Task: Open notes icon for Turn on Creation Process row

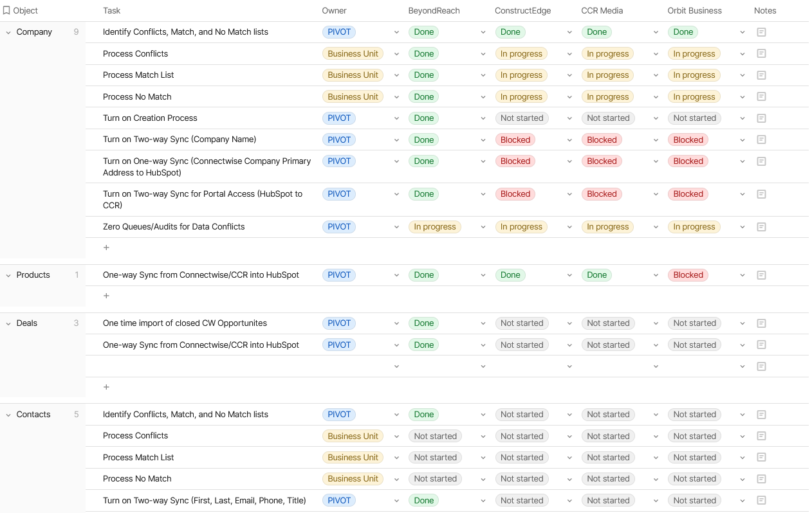Action: pyautogui.click(x=761, y=118)
